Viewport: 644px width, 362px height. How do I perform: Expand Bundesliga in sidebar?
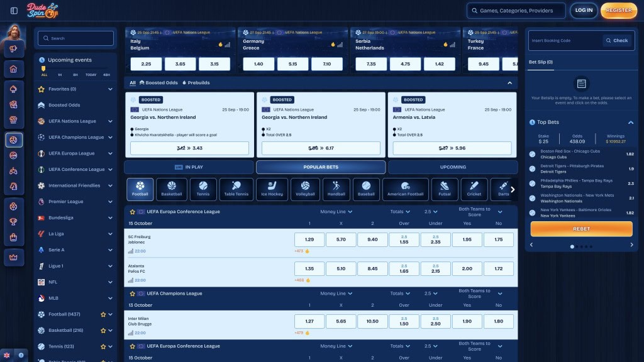pyautogui.click(x=110, y=218)
